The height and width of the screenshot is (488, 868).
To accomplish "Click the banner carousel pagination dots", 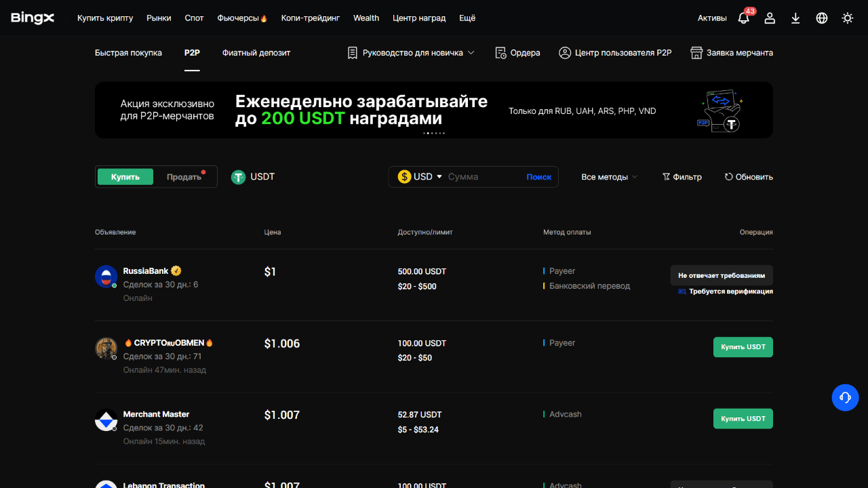I will (434, 134).
